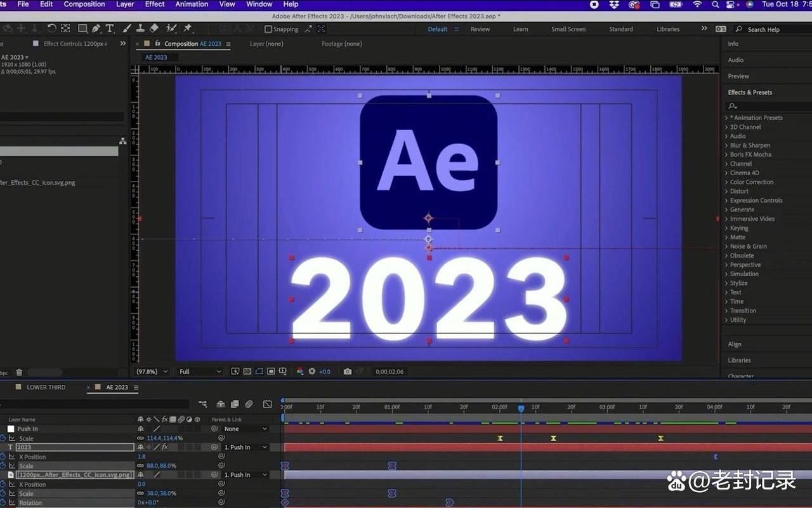
Task: Open the Layer menu
Action: click(125, 4)
